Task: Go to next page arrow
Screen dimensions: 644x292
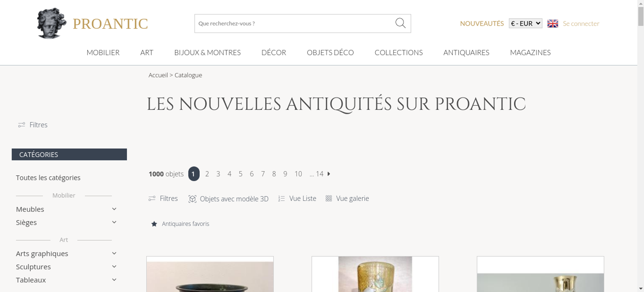Action: coord(329,174)
